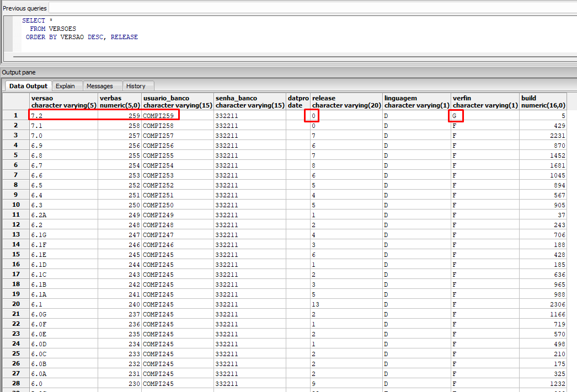The image size is (577, 392).
Task: Select row header number 28
Action: [16, 384]
